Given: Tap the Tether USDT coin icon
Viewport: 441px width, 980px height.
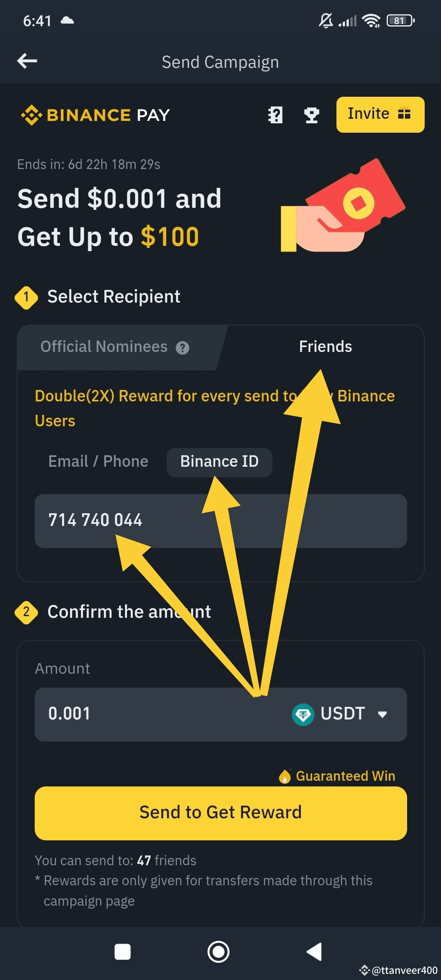Looking at the screenshot, I should click(303, 715).
